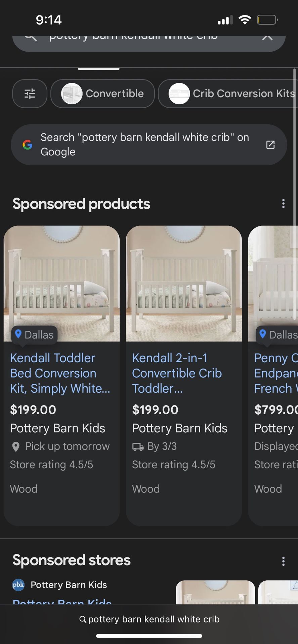Tap the bottom search bar query text
Screen dimensions: 298x644
[x=154, y=619]
